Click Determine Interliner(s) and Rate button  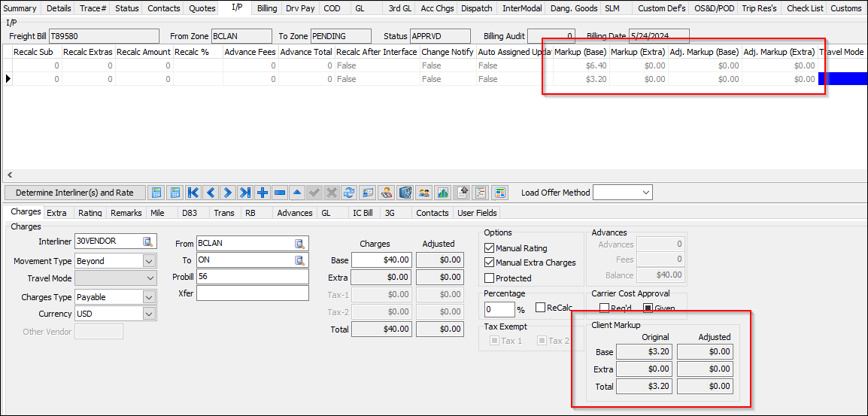pyautogui.click(x=74, y=193)
